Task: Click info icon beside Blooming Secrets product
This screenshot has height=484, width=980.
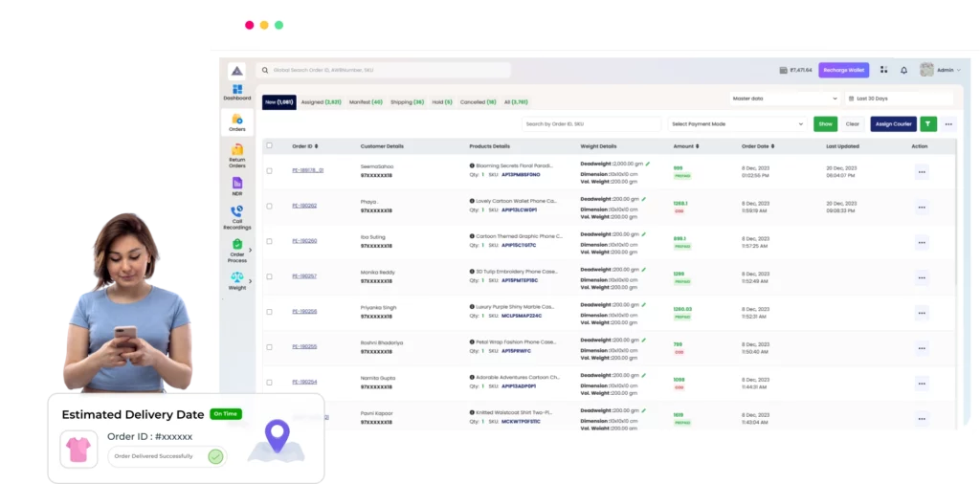Action: pyautogui.click(x=472, y=165)
